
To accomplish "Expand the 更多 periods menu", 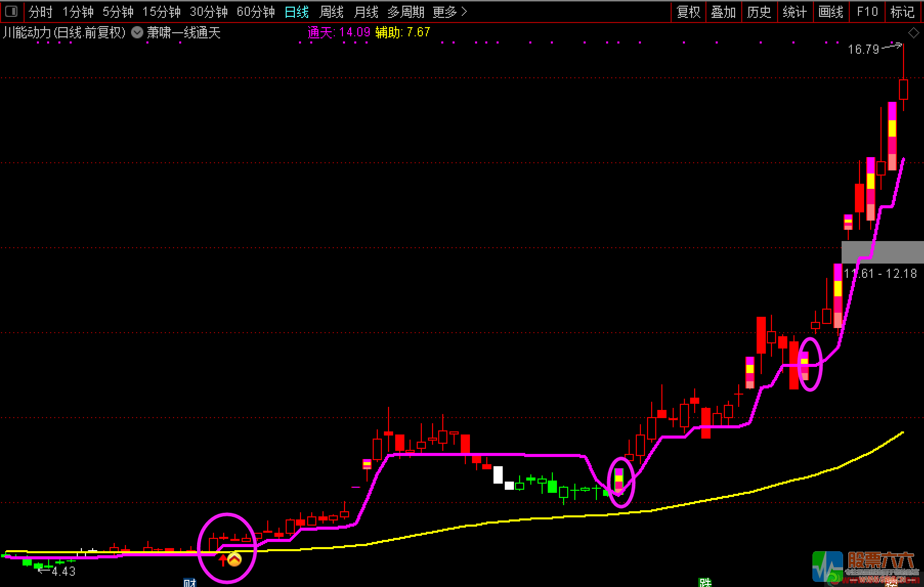I will coord(449,12).
